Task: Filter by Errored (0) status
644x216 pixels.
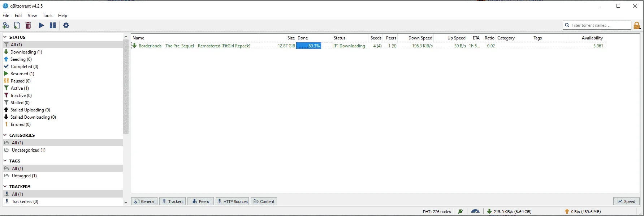Action: coord(21,124)
